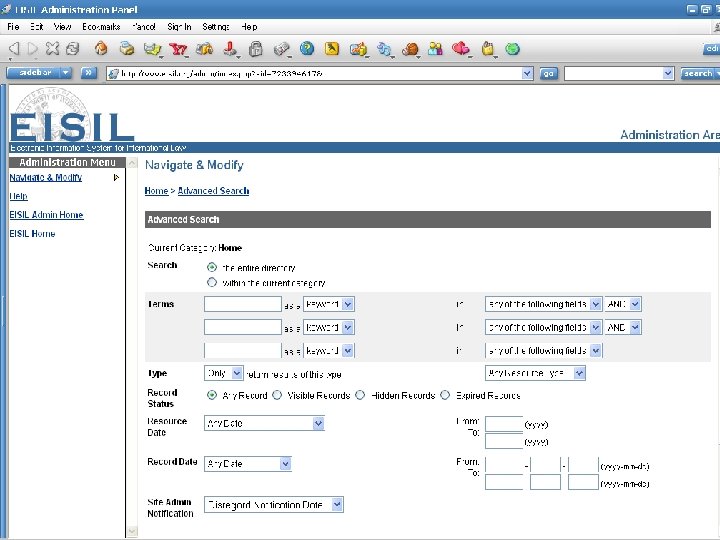The width and height of the screenshot is (720, 540).
Task: Open the File menu
Action: (x=13, y=27)
